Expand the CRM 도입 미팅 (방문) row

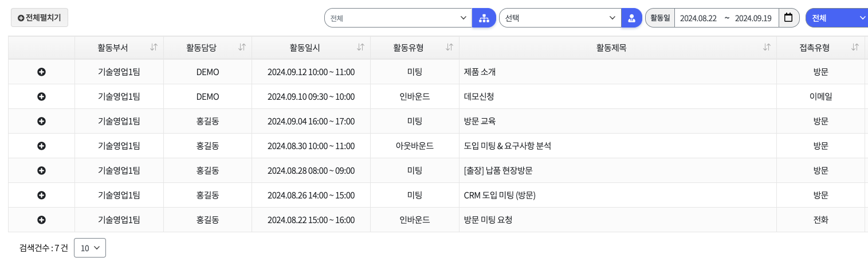[41, 196]
